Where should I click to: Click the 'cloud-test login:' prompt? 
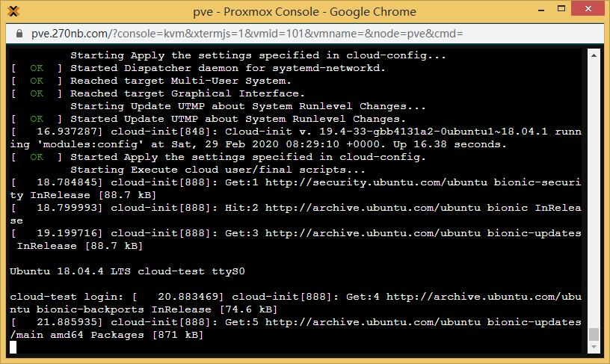(x=67, y=297)
